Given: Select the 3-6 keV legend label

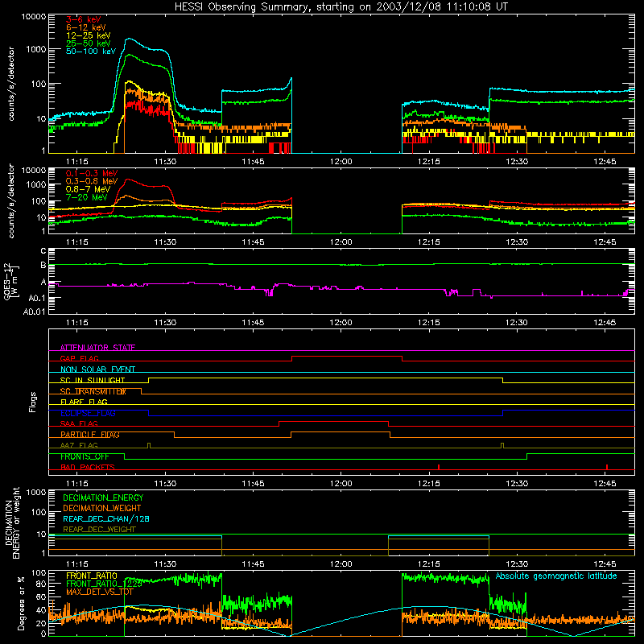Looking at the screenshot, I should [x=84, y=19].
